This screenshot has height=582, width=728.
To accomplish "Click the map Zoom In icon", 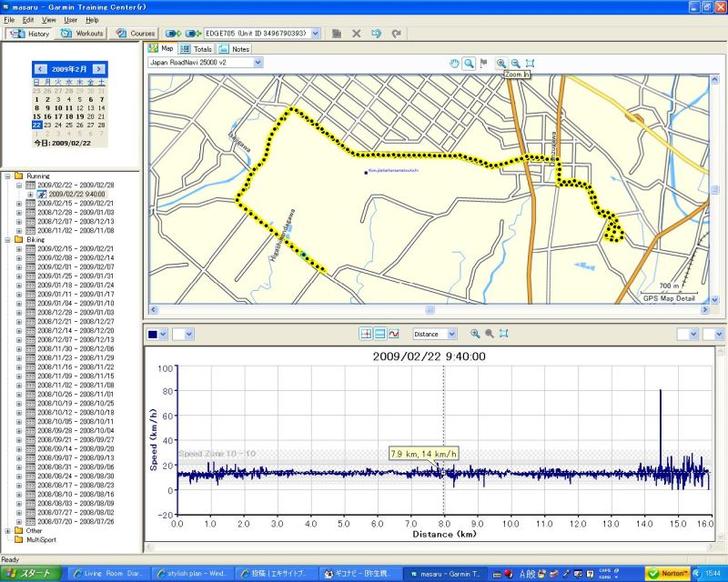I will click(501, 64).
